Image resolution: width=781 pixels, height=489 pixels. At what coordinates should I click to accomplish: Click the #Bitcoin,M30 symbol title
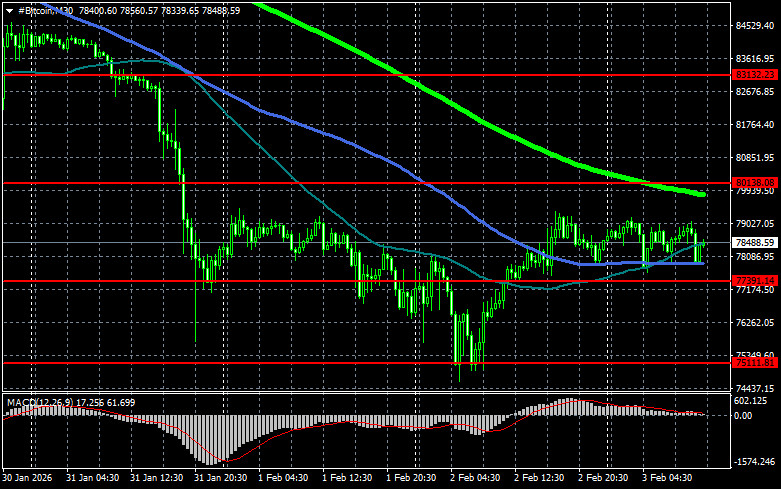(x=45, y=10)
